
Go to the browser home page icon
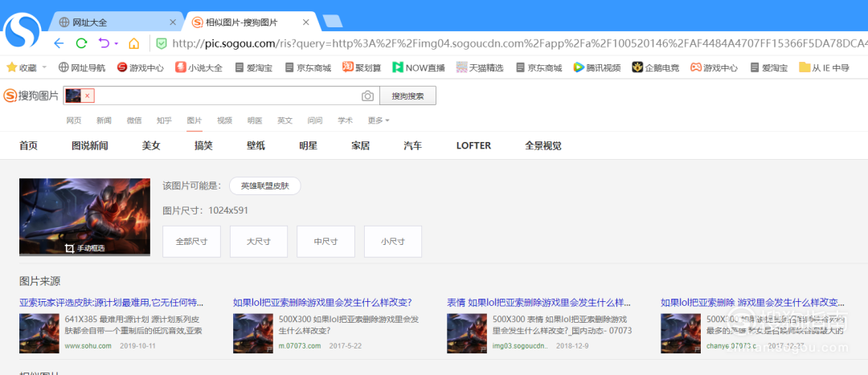click(x=133, y=43)
